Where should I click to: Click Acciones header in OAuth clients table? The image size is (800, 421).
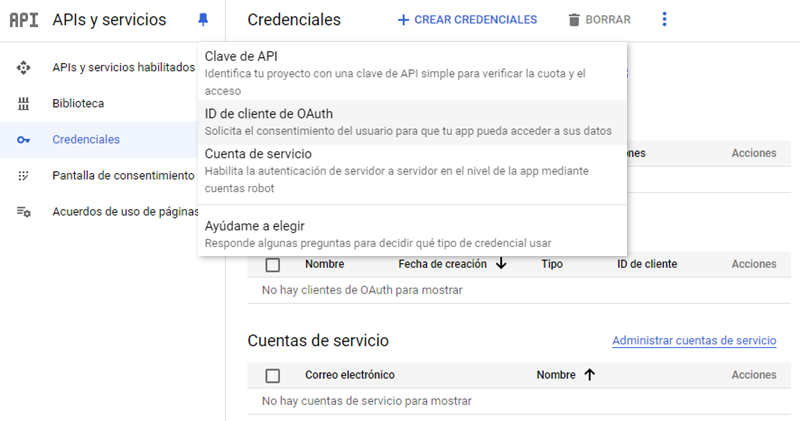click(754, 264)
